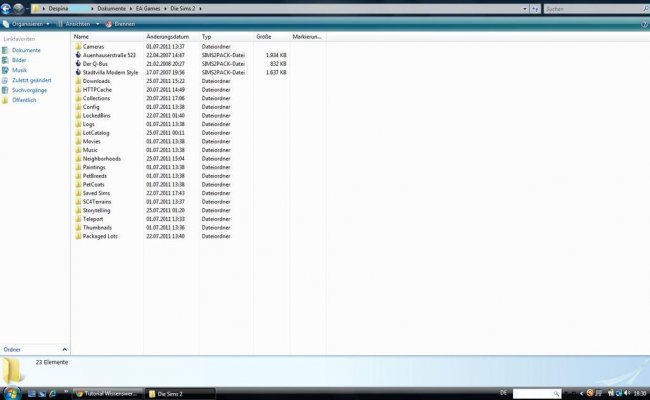This screenshot has height=400, width=650.
Task: Click the Downloads folder icon
Action: [x=78, y=81]
